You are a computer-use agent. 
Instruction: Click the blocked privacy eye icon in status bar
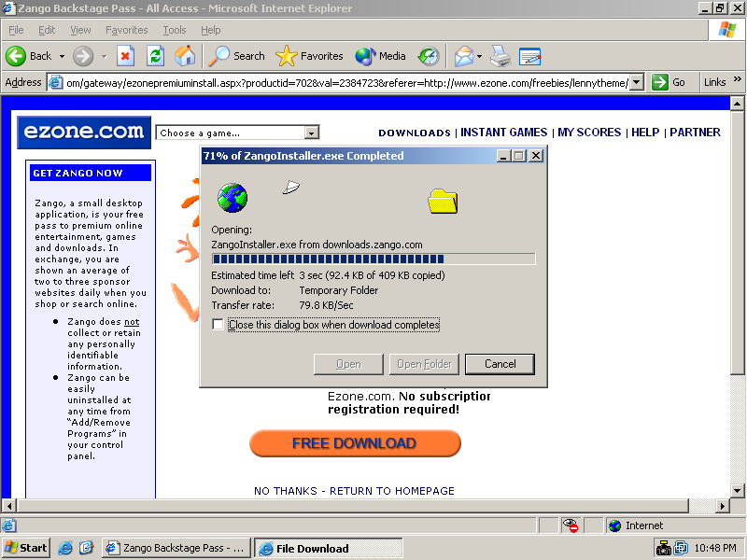(570, 525)
